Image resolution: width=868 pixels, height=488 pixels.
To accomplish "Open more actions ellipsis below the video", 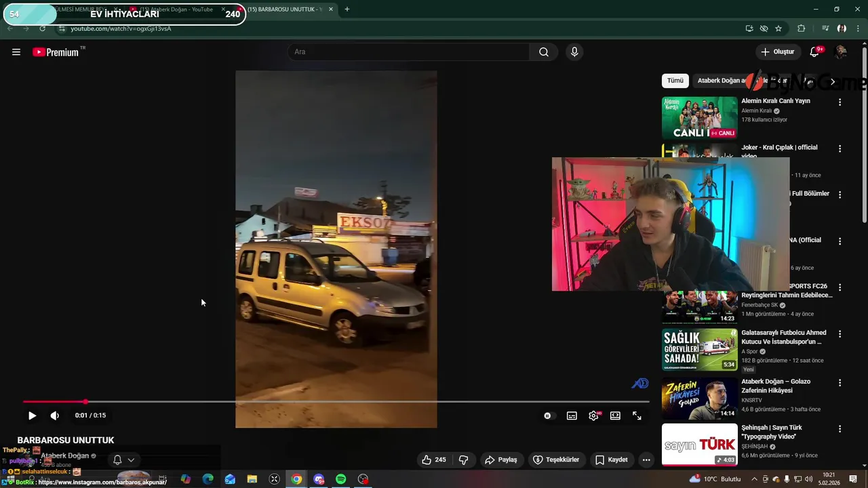I will [x=646, y=460].
